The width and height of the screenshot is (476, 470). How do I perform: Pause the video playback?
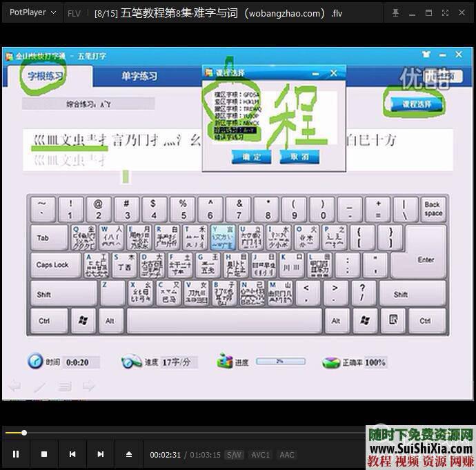point(16,454)
